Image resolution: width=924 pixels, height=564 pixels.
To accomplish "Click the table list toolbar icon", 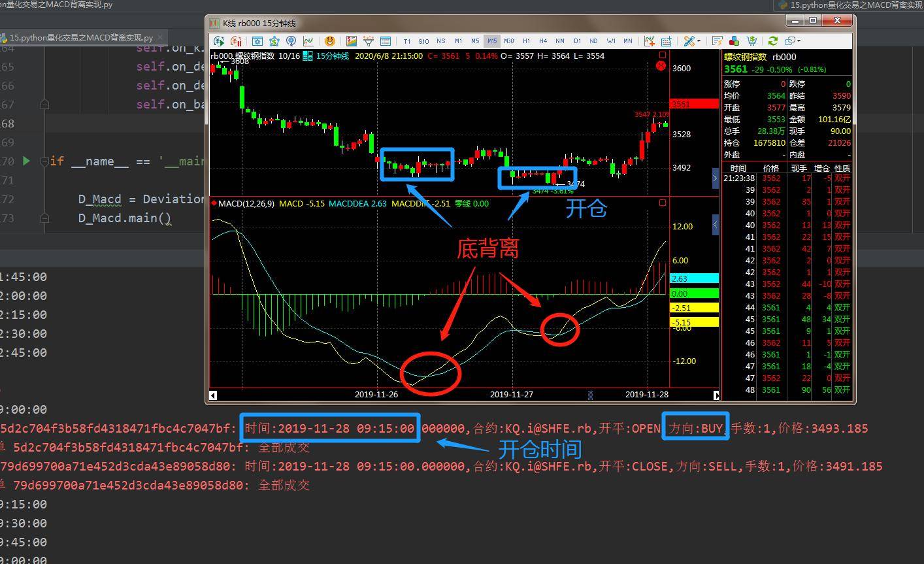I will [386, 41].
